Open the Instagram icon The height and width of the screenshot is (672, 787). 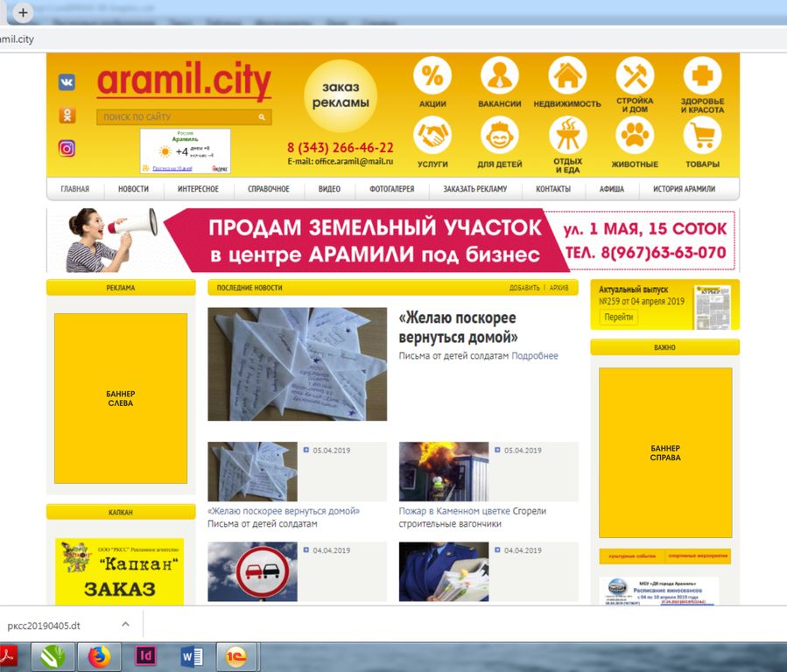click(67, 148)
